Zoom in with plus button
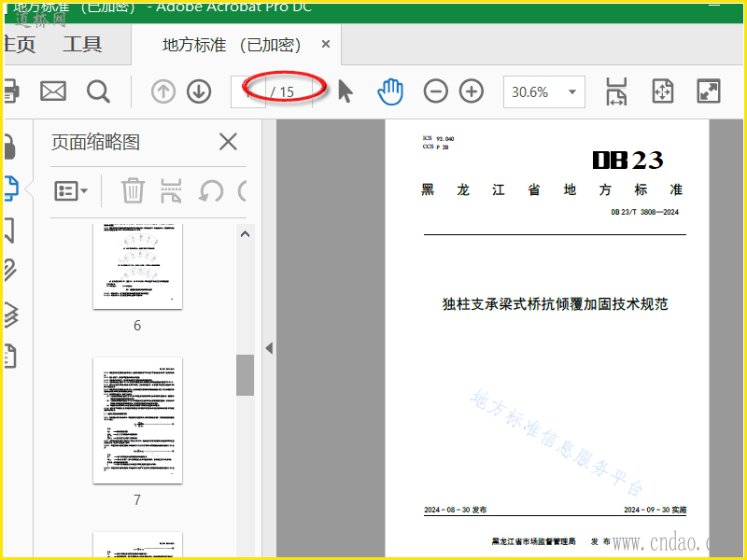The height and width of the screenshot is (560, 747). (472, 91)
